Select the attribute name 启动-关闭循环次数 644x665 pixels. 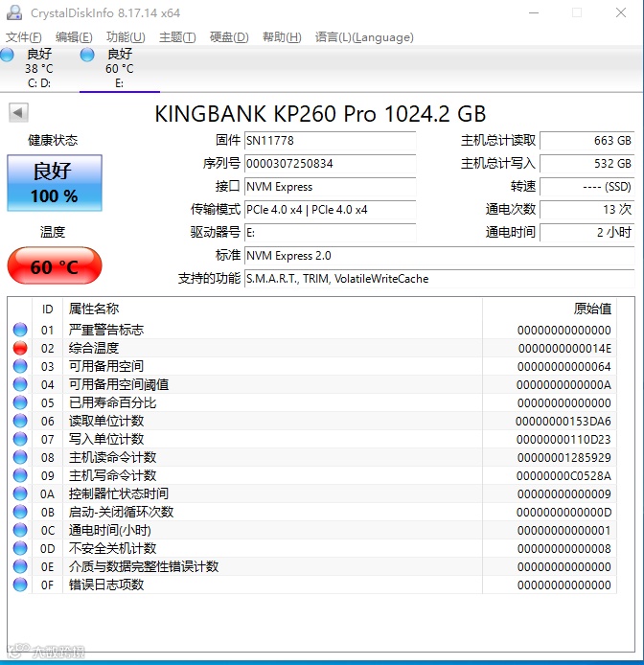click(x=122, y=512)
